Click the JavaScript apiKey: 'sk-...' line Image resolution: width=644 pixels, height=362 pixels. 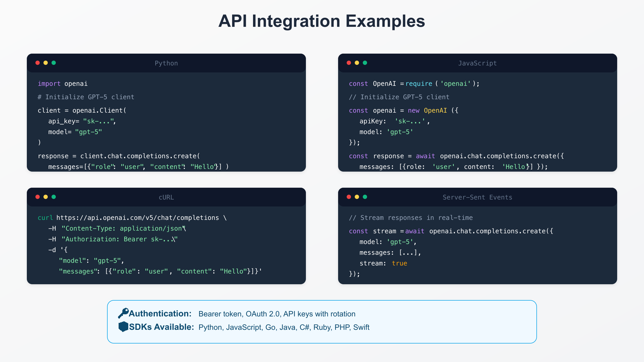coord(395,121)
